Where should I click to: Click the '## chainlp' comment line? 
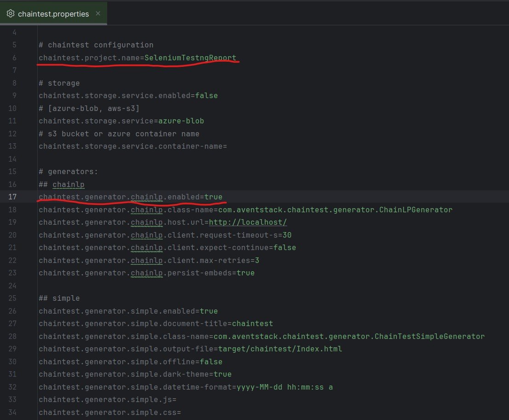point(61,185)
